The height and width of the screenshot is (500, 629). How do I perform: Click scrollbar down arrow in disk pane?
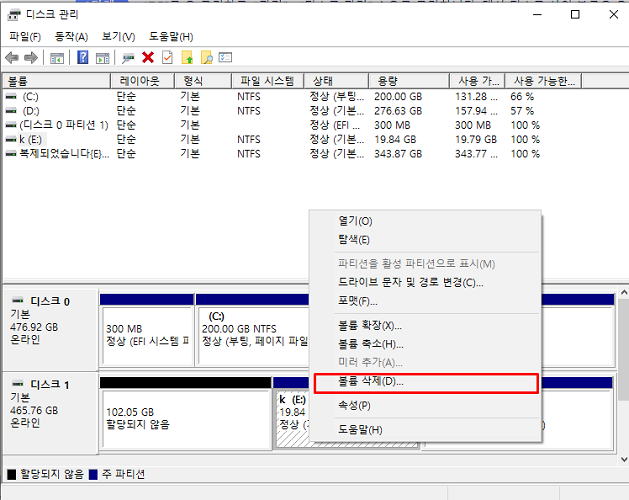[623, 459]
